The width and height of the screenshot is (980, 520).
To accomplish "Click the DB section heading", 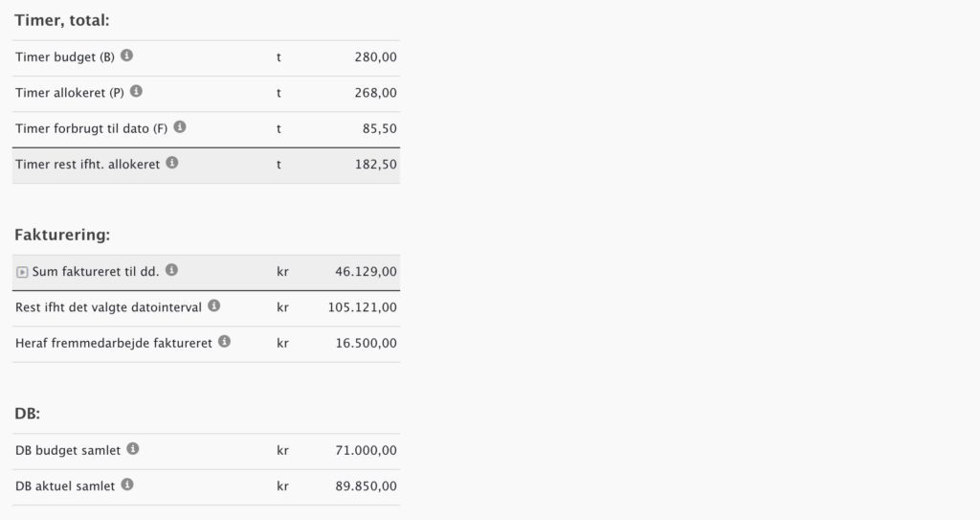I will point(27,414).
